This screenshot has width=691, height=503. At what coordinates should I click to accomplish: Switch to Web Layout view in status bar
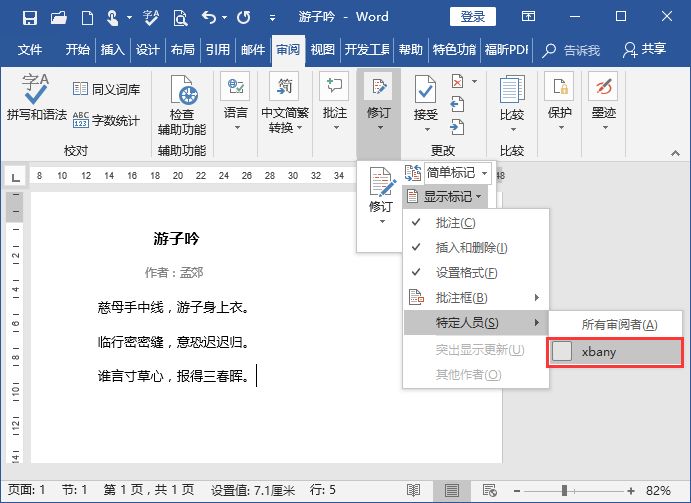[490, 490]
